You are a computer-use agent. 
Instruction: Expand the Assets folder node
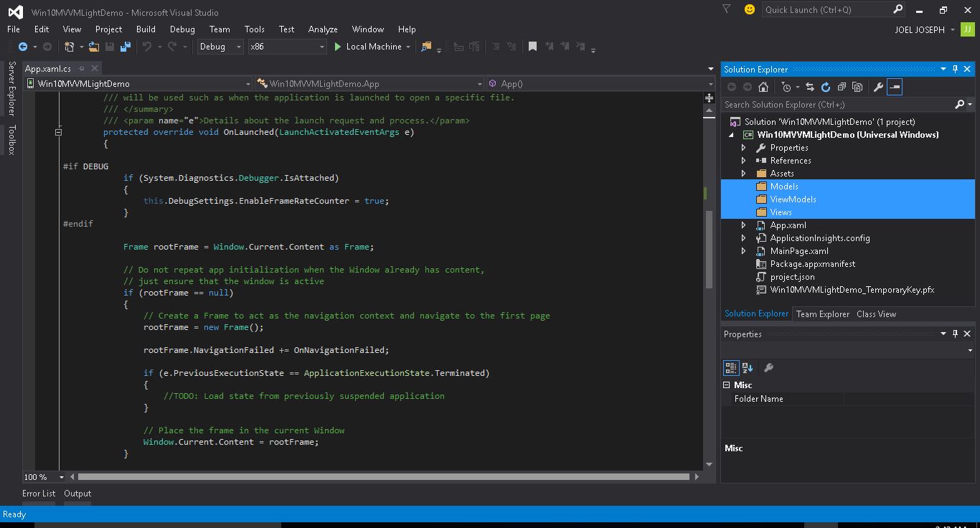point(744,174)
